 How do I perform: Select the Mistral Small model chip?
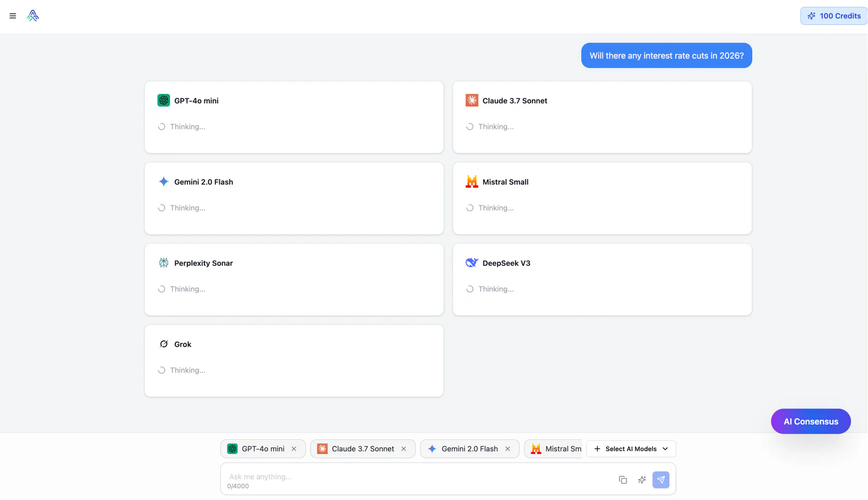[553, 449]
